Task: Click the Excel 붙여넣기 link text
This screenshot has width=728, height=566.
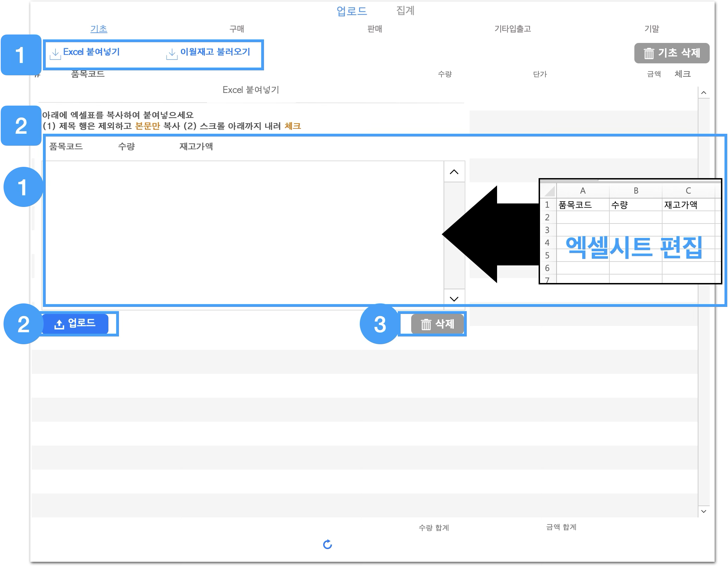Action: click(92, 52)
